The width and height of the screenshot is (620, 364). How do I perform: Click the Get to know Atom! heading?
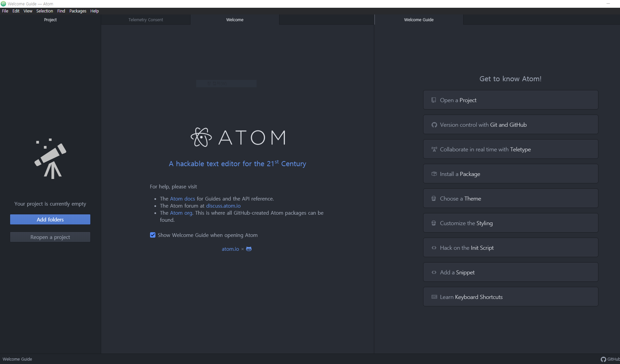510,79
